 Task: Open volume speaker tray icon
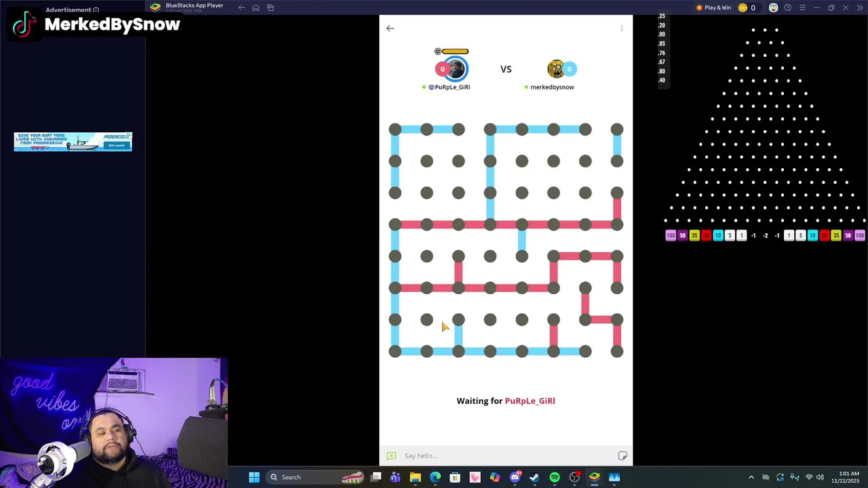coord(820,477)
